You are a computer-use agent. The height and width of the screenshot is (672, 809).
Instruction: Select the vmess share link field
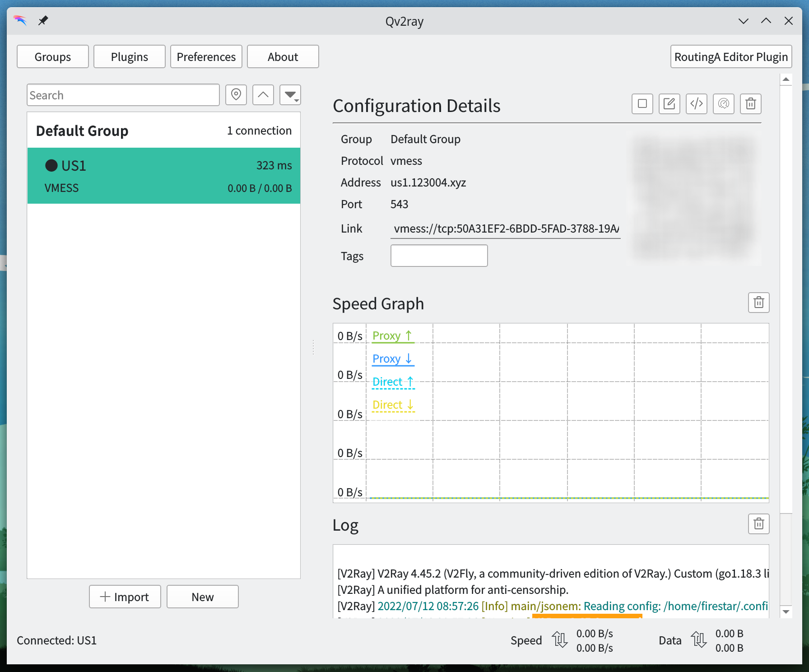(x=506, y=229)
